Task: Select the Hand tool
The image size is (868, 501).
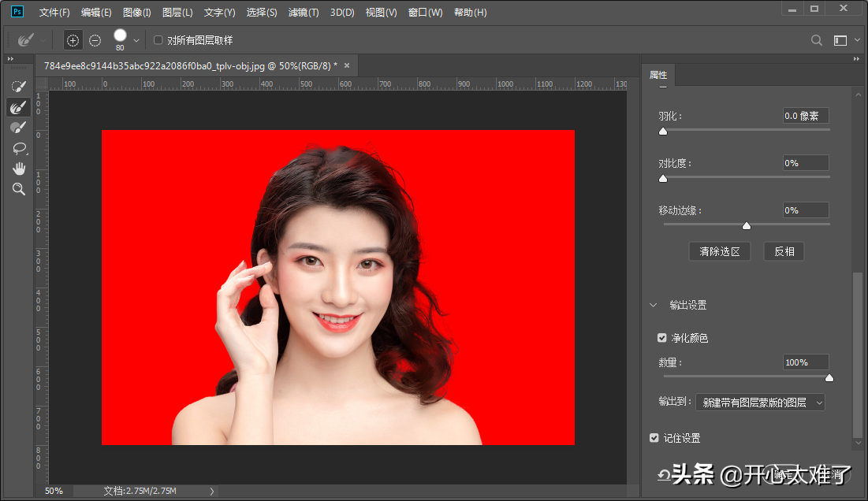Action: point(19,169)
